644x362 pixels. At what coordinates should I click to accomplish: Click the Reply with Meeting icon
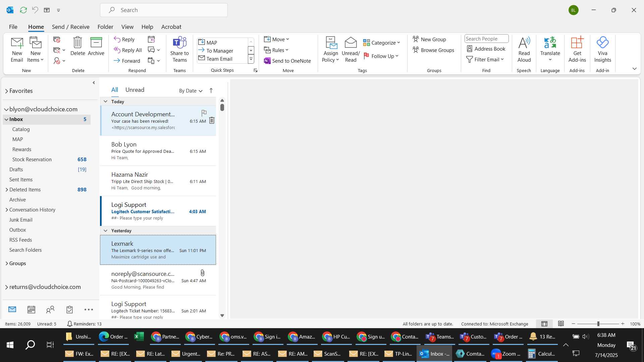point(151,40)
